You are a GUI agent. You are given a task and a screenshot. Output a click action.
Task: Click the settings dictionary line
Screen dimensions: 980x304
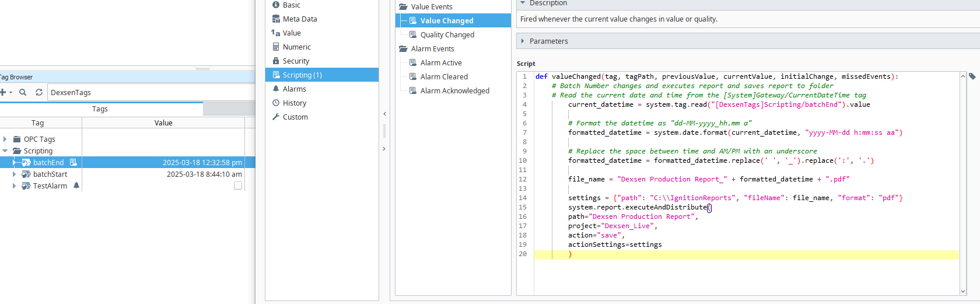click(x=735, y=198)
